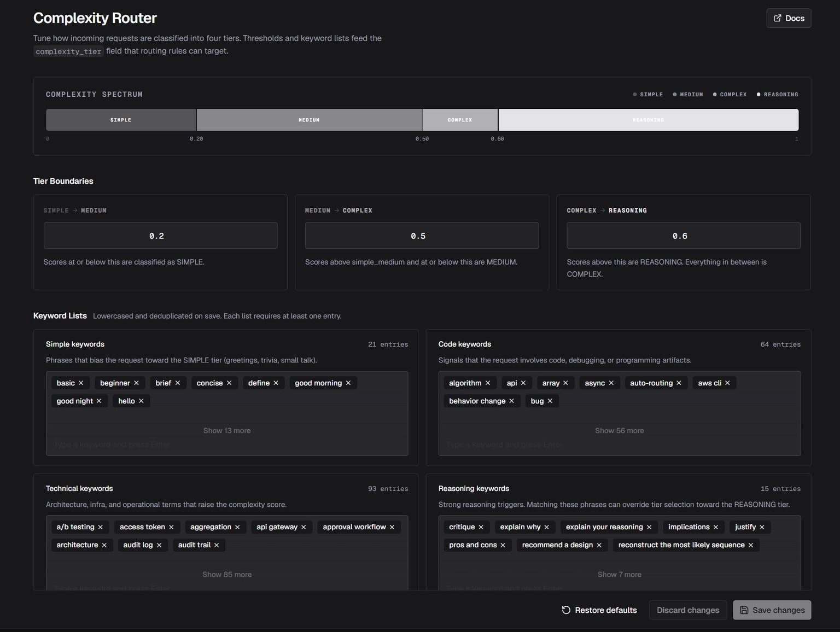
Task: Remove the 'concise' keyword
Action: click(x=229, y=383)
